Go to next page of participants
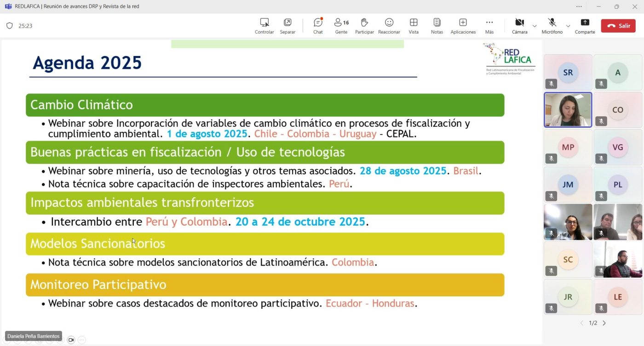 tap(604, 323)
